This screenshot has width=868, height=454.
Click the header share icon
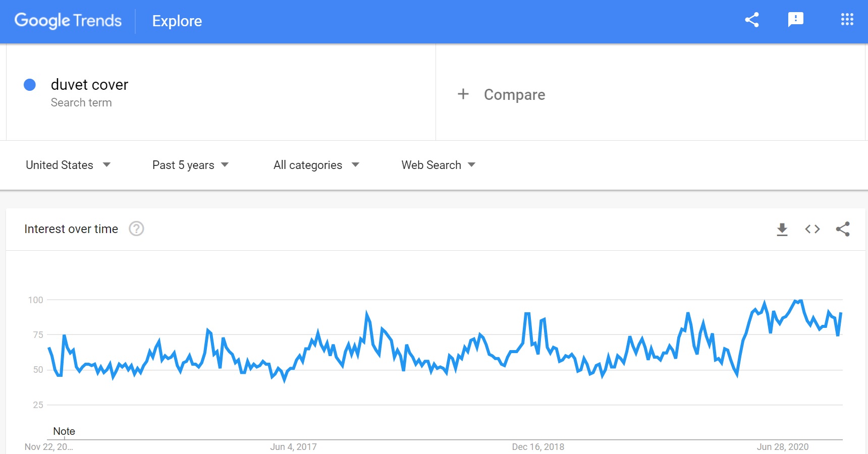752,20
